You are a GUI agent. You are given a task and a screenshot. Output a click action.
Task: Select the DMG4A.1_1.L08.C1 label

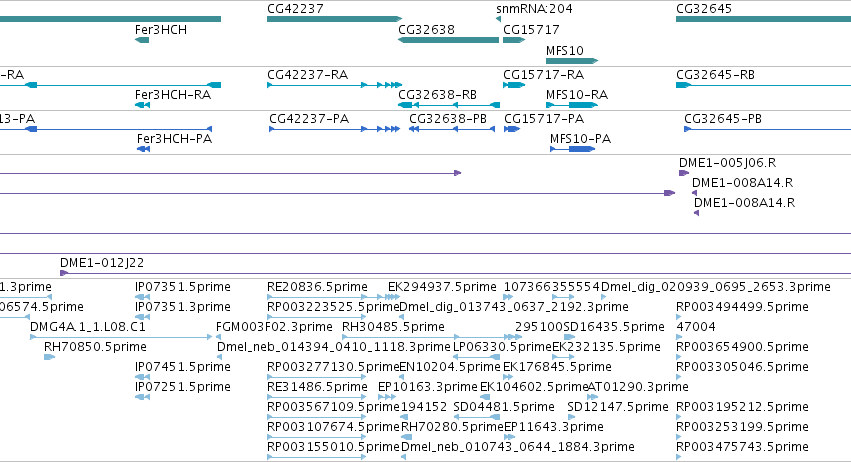[87, 327]
